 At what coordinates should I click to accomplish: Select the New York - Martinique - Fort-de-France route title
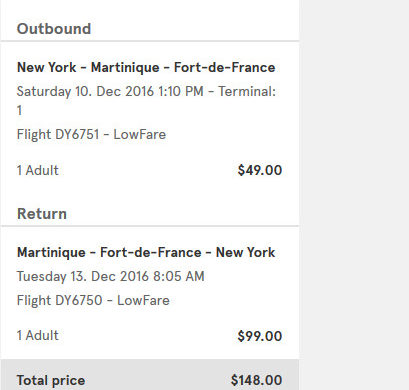146,68
